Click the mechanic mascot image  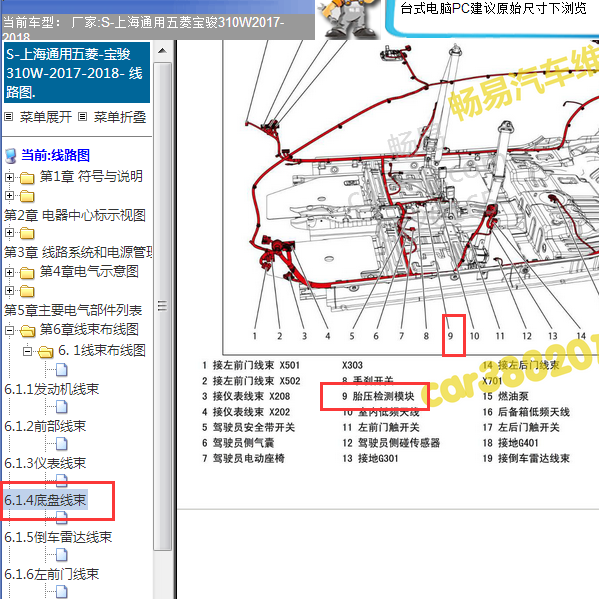tap(348, 19)
